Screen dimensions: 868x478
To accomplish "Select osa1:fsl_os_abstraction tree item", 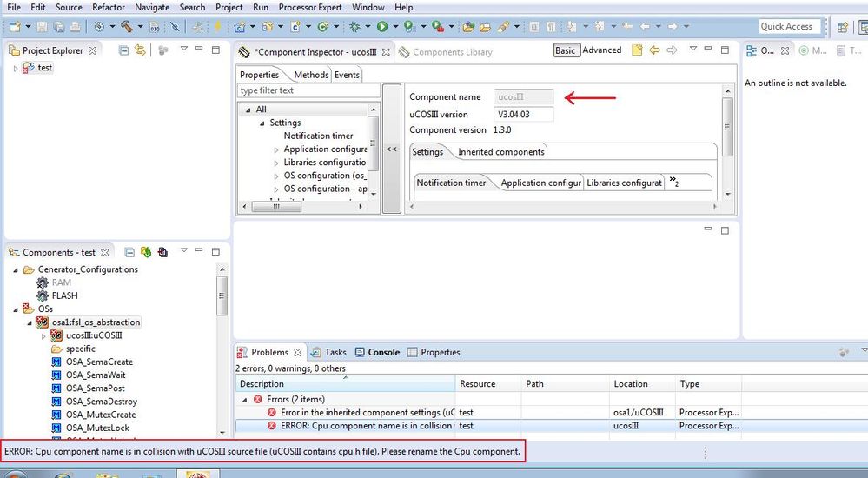I will coord(96,322).
